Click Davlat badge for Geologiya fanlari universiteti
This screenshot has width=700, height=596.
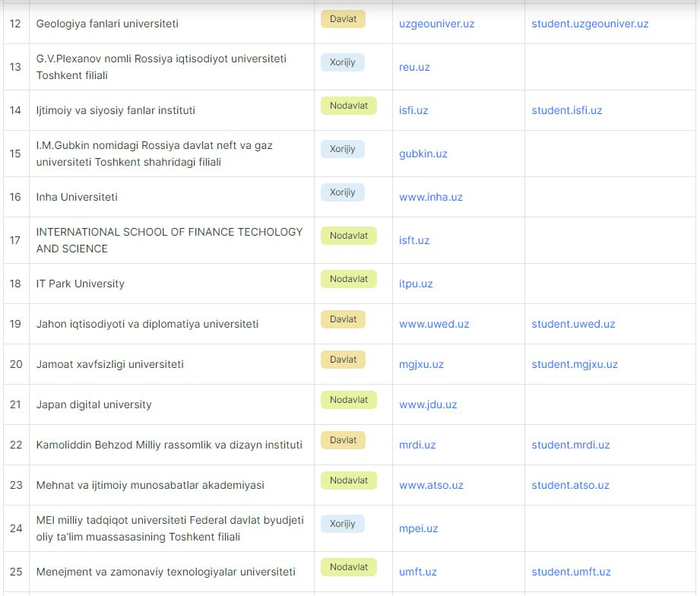pyautogui.click(x=343, y=19)
